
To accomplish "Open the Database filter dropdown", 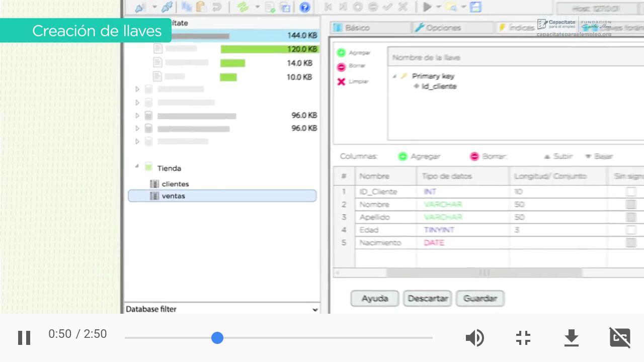I will [x=315, y=309].
